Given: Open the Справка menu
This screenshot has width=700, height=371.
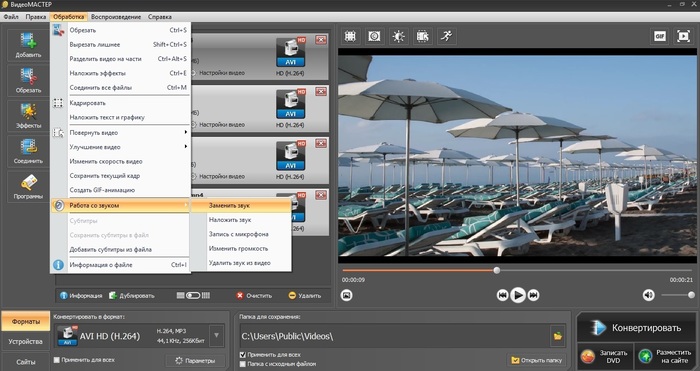Looking at the screenshot, I should click(159, 17).
